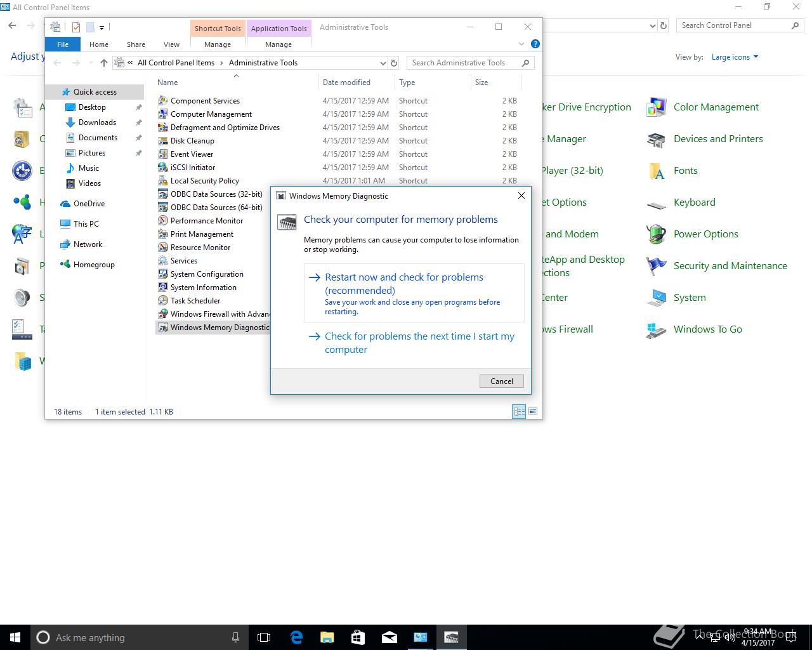Image resolution: width=812 pixels, height=650 pixels.
Task: Open Manage tab under Shortcut Tools
Action: pos(218,44)
